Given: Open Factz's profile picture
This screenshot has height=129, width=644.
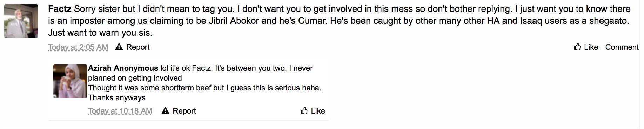Looking at the screenshot, I should (x=21, y=21).
